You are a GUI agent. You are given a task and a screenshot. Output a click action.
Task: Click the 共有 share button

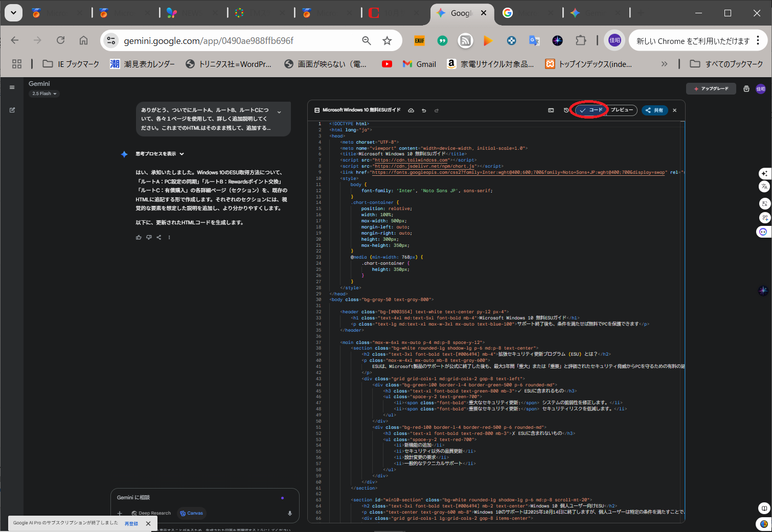[654, 110]
